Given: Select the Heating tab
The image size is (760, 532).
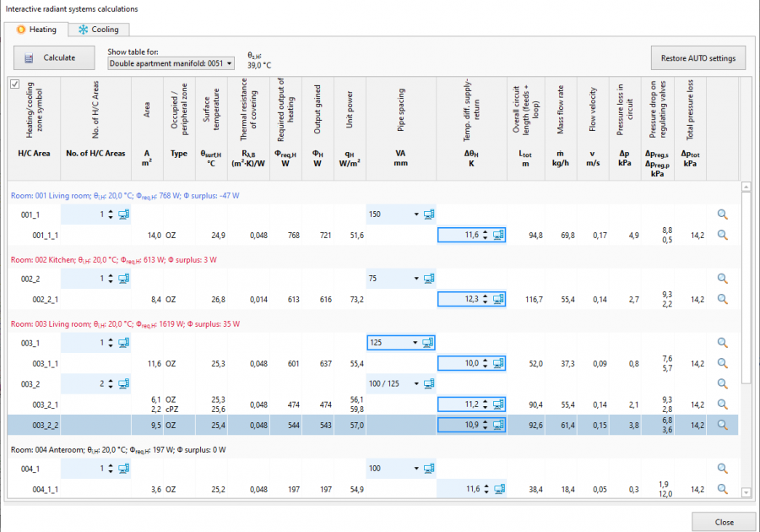Looking at the screenshot, I should tap(36, 30).
